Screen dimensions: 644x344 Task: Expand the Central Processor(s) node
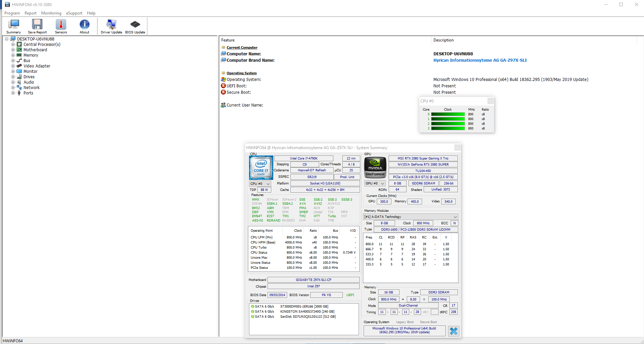(13, 44)
